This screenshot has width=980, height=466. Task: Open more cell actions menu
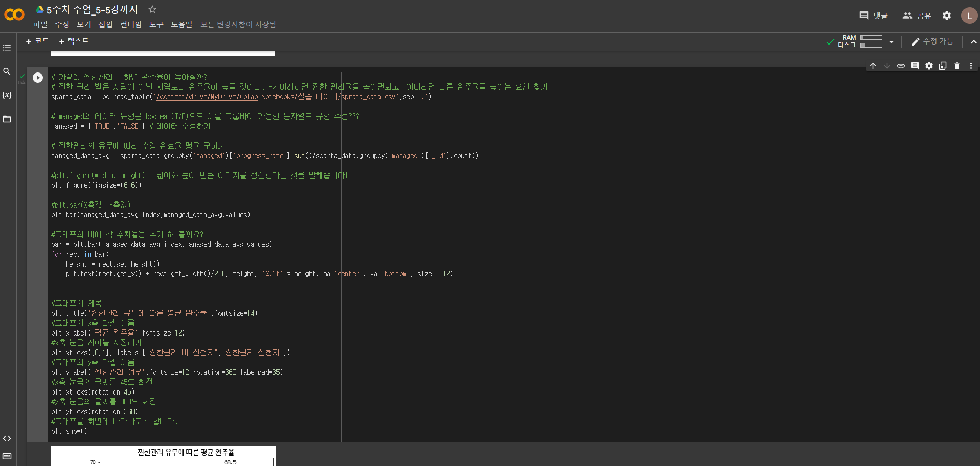coord(971,66)
